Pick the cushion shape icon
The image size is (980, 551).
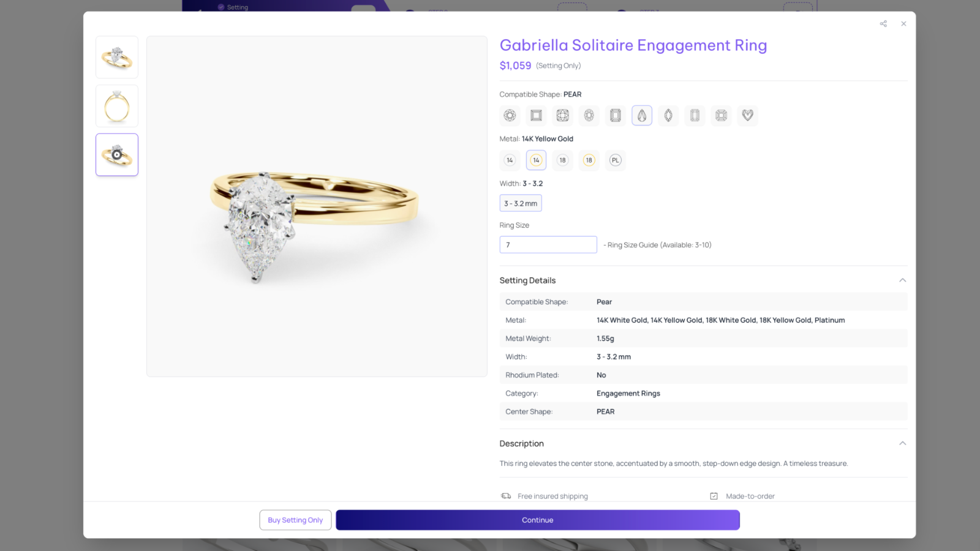click(562, 115)
